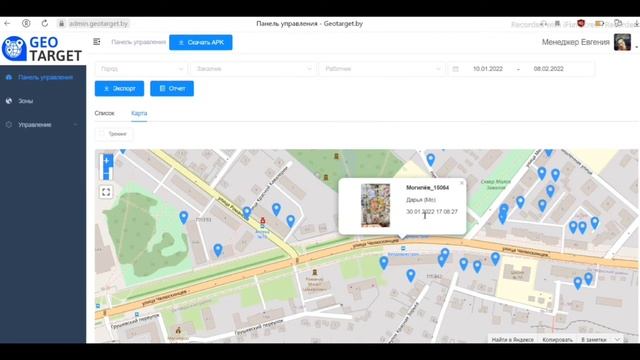Click the admin.geotarget.by address field
The image size is (640, 360).
98,24
